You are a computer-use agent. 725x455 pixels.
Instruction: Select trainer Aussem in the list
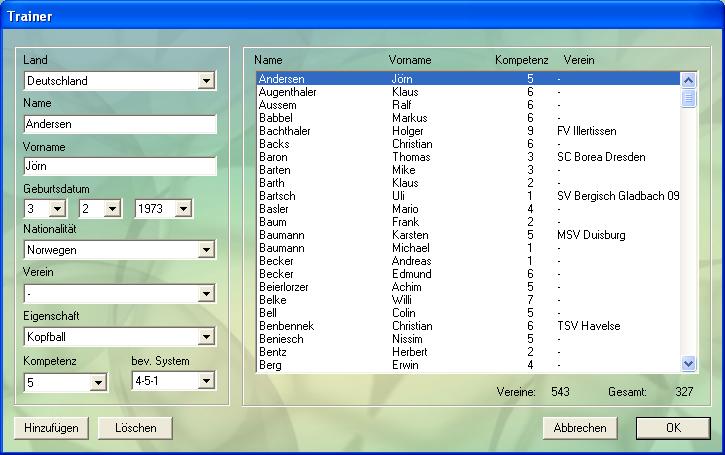[x=468, y=105]
